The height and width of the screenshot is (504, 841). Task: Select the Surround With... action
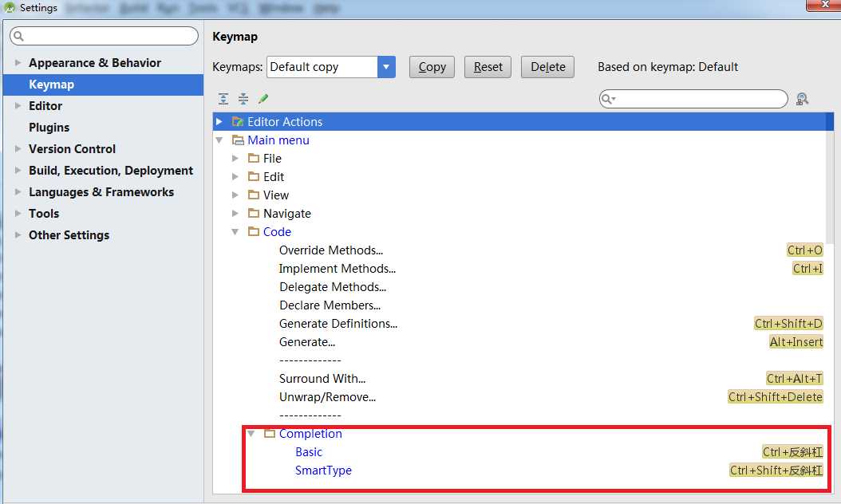pyautogui.click(x=322, y=379)
